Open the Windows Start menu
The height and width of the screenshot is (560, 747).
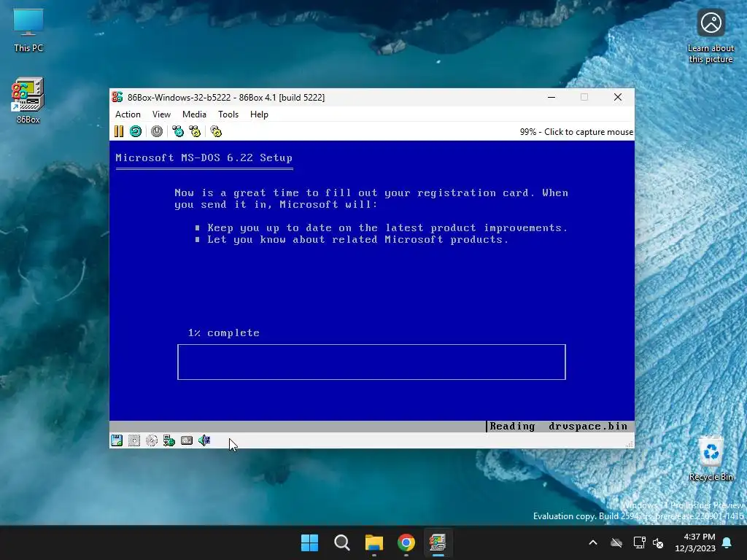click(x=309, y=542)
